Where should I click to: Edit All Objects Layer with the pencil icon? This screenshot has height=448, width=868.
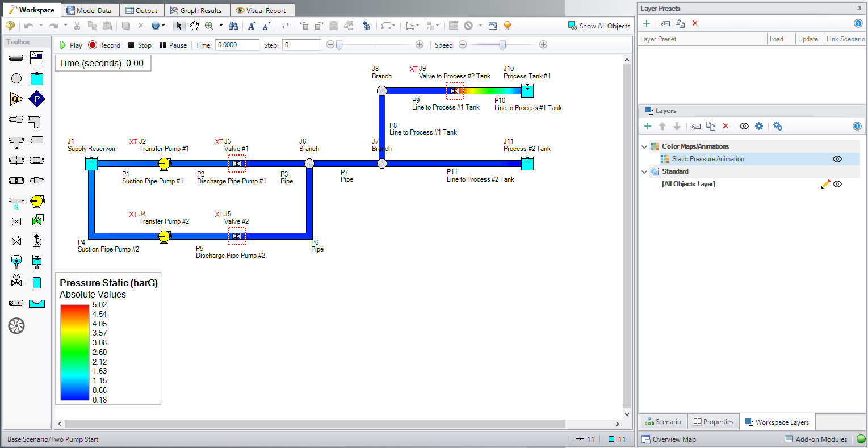coord(825,184)
